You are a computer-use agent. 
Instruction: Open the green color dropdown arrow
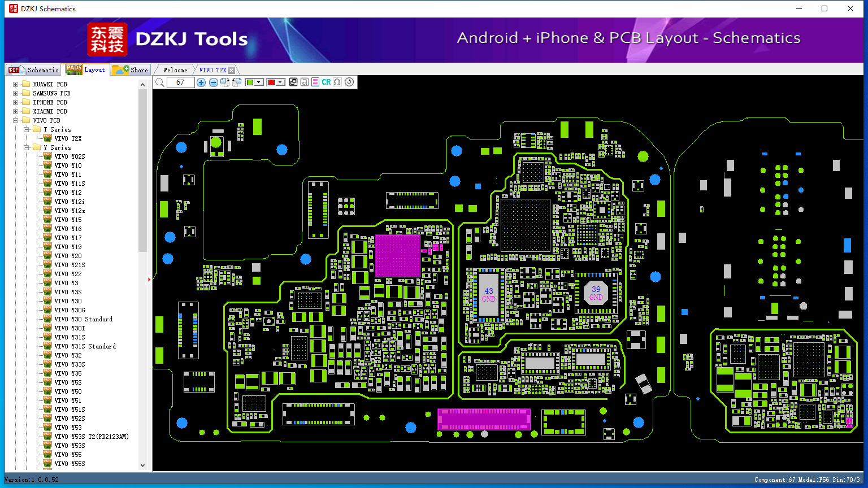[x=259, y=82]
